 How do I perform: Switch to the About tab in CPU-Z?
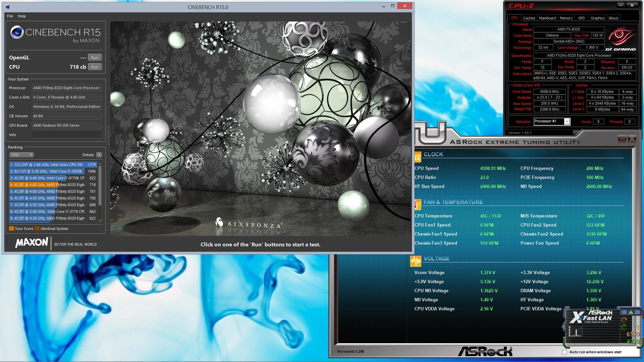click(x=613, y=18)
